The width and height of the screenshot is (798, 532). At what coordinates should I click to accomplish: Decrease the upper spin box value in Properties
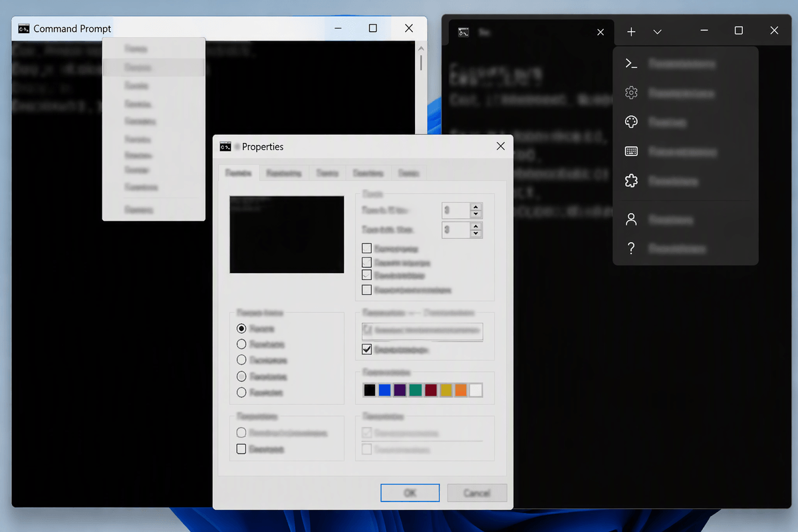coord(475,214)
